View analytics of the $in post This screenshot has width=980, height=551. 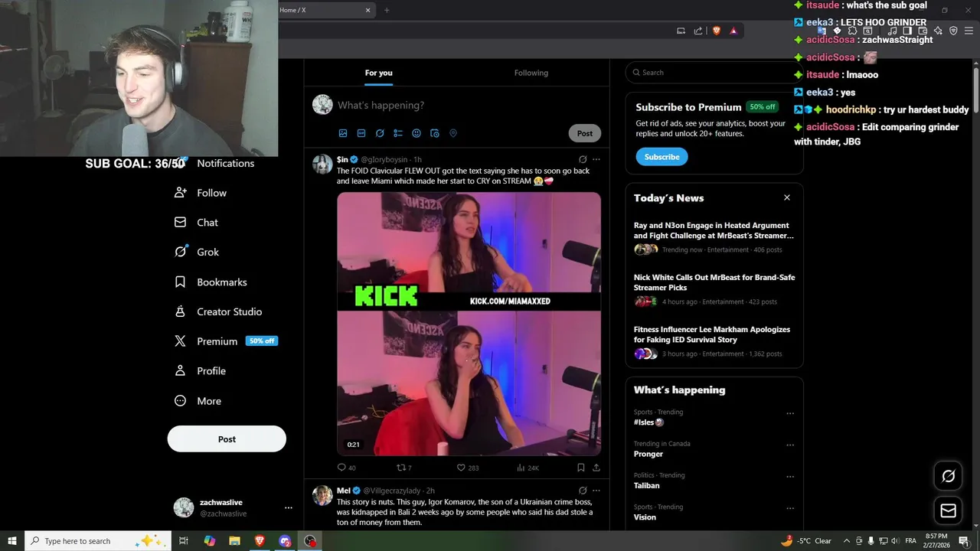click(521, 468)
